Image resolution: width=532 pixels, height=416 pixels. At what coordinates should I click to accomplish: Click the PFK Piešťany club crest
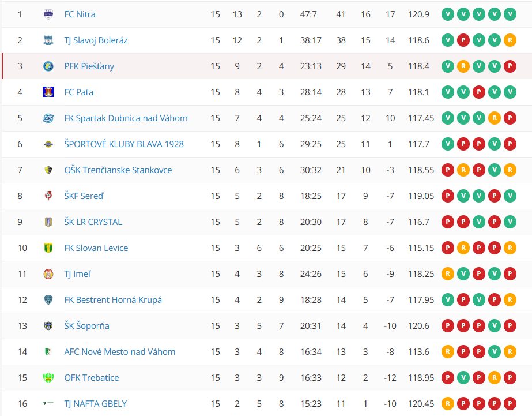(x=48, y=66)
